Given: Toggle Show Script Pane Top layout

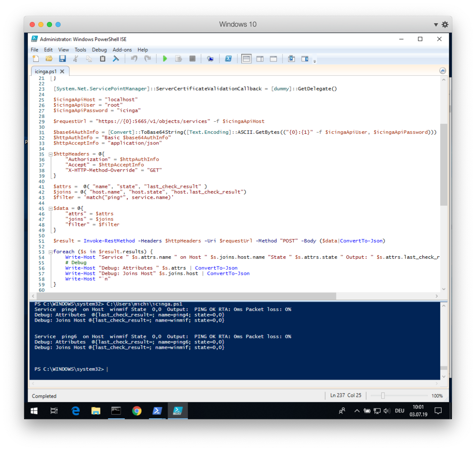Looking at the screenshot, I should point(246,58).
